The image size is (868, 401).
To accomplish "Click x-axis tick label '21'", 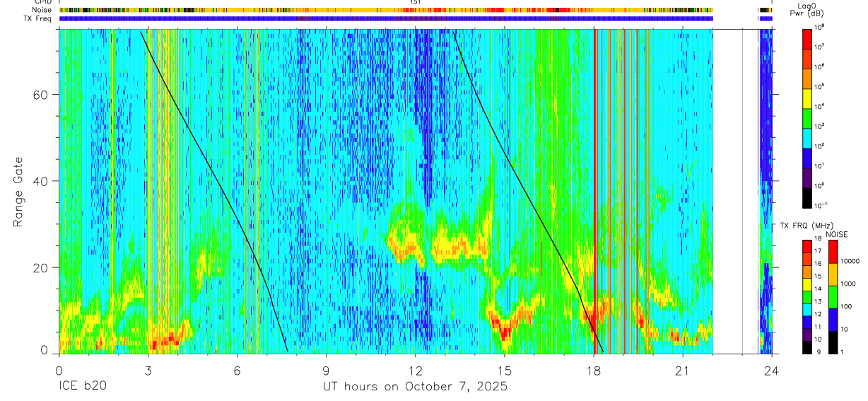I will pos(683,371).
